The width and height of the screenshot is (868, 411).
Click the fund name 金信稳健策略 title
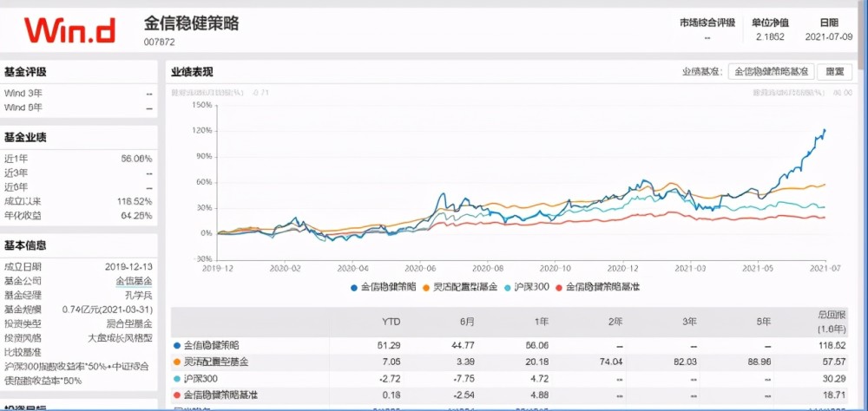coord(192,23)
